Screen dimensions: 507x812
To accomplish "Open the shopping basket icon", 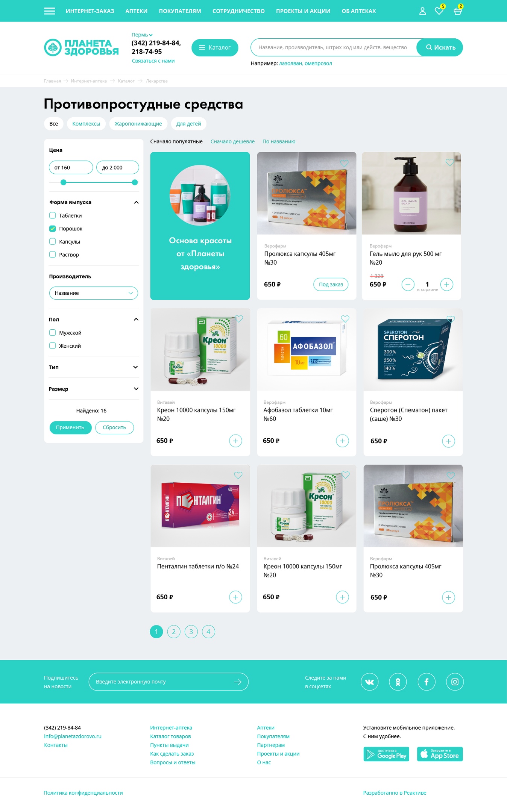I will pos(457,11).
